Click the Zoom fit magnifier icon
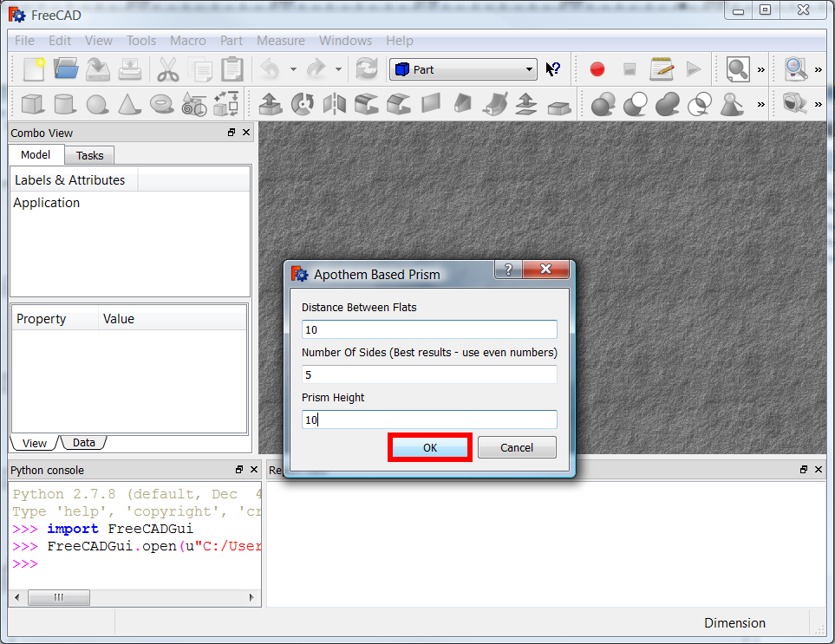This screenshot has width=835, height=644. click(x=738, y=69)
